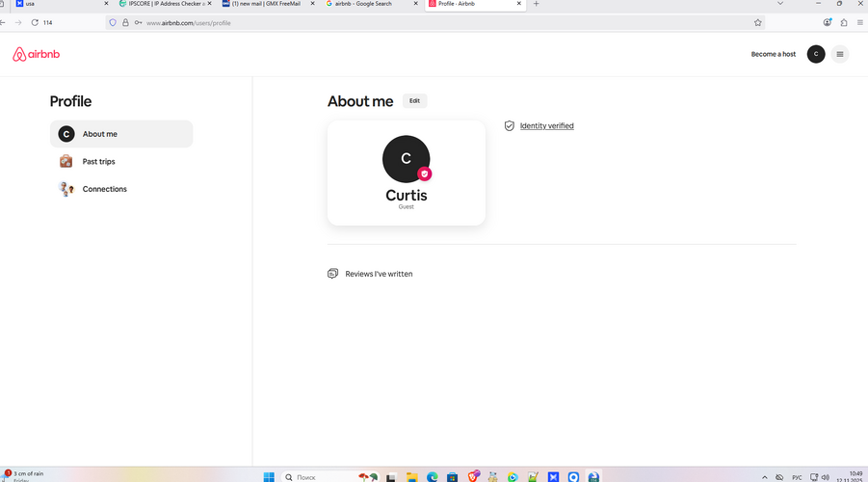Open the Identity verified link

546,125
